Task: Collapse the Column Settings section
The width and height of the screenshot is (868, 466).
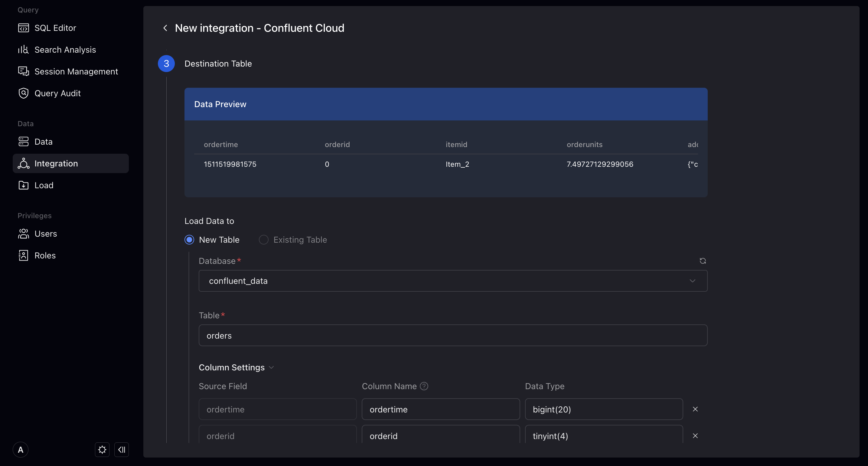Action: click(x=271, y=367)
